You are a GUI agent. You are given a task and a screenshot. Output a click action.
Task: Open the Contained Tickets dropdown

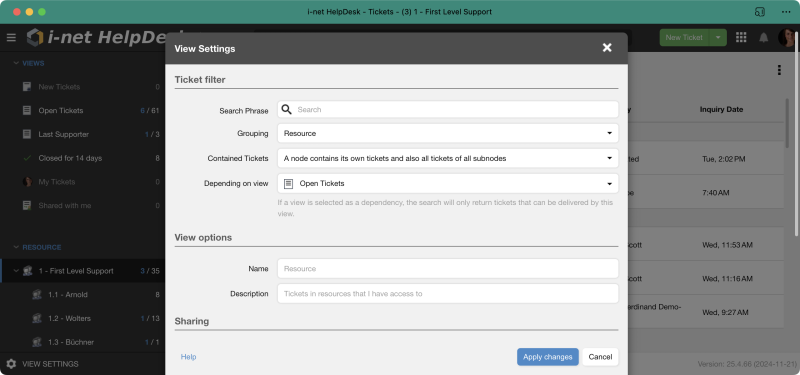(x=448, y=158)
